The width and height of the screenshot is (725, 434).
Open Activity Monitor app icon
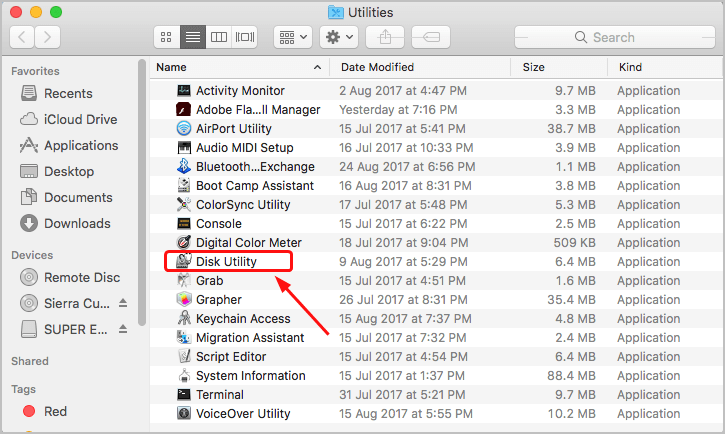(184, 91)
